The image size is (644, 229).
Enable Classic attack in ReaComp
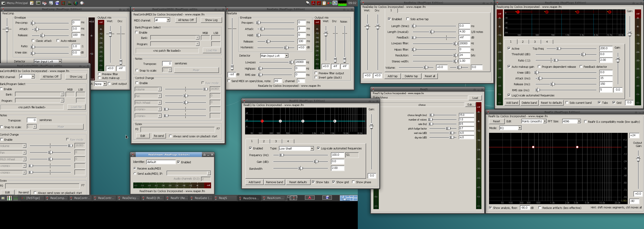(x=33, y=41)
